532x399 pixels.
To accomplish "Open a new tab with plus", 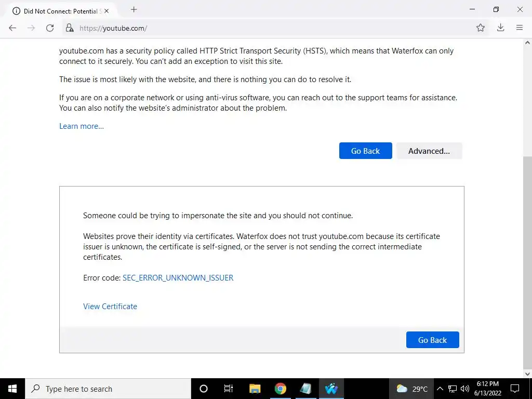I will pos(134,10).
